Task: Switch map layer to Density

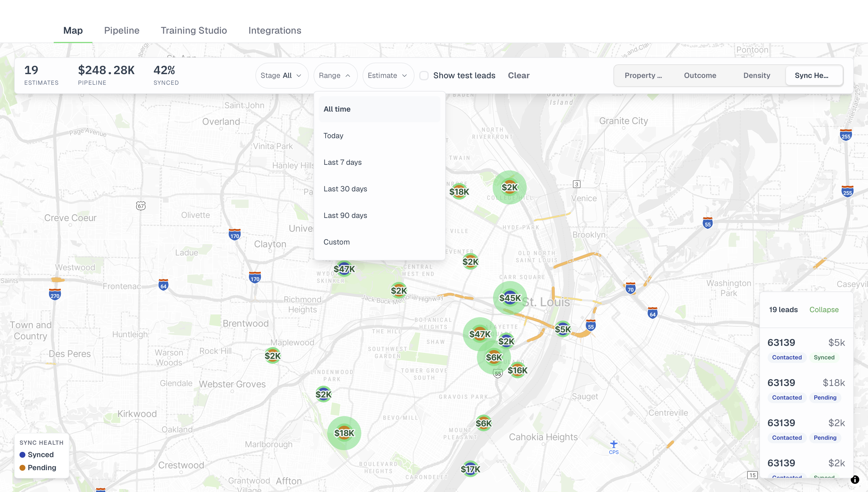Action: pos(756,75)
